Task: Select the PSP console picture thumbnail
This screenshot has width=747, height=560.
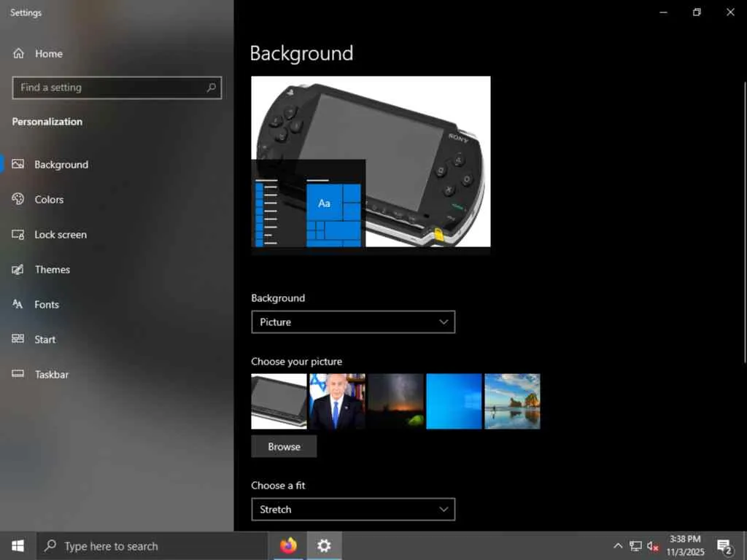Action: pos(279,402)
